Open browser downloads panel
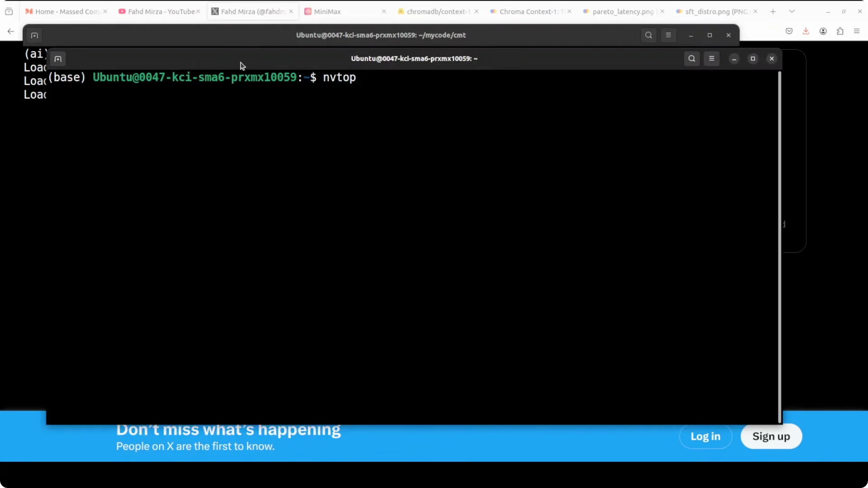The image size is (868, 488). pyautogui.click(x=806, y=31)
